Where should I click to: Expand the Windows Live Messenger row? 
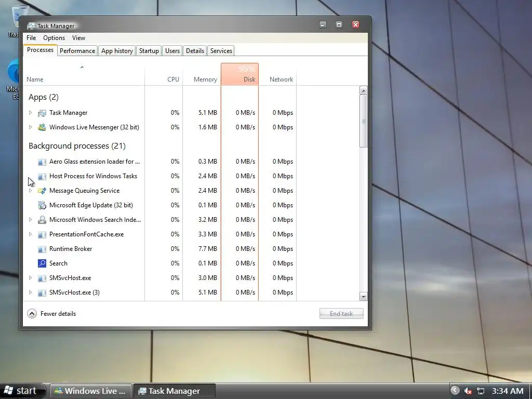[30, 127]
